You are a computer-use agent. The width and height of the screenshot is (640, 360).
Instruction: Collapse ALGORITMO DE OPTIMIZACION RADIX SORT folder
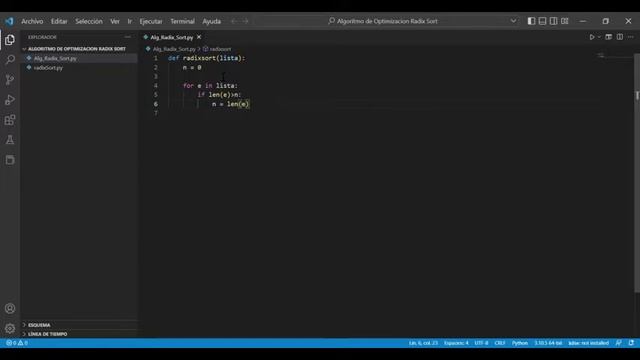pos(77,49)
